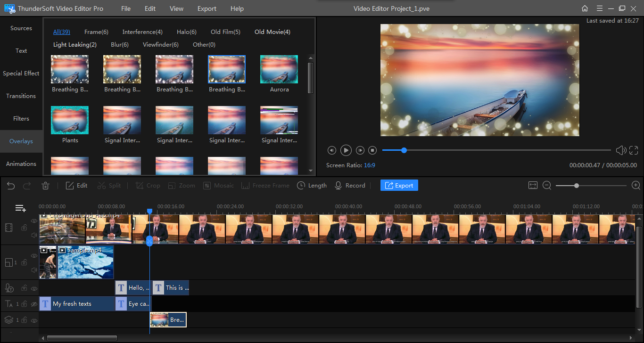Click the blue Export button
Image resolution: width=644 pixels, height=343 pixels.
pos(399,186)
